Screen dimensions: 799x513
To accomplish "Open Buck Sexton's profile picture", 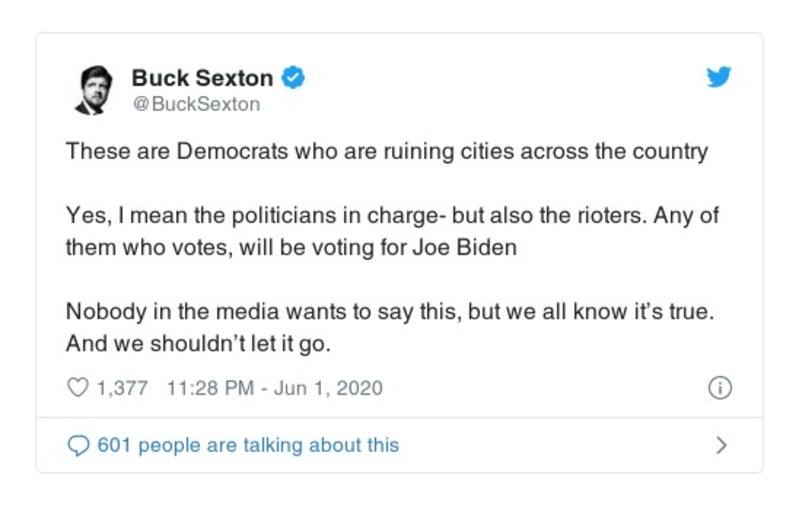I will point(94,90).
